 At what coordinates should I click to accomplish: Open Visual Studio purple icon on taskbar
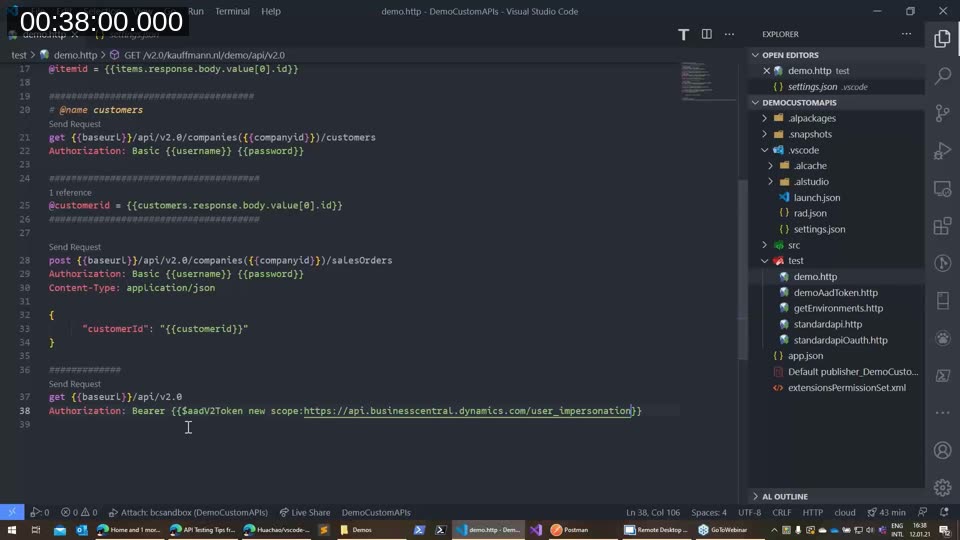(x=536, y=530)
